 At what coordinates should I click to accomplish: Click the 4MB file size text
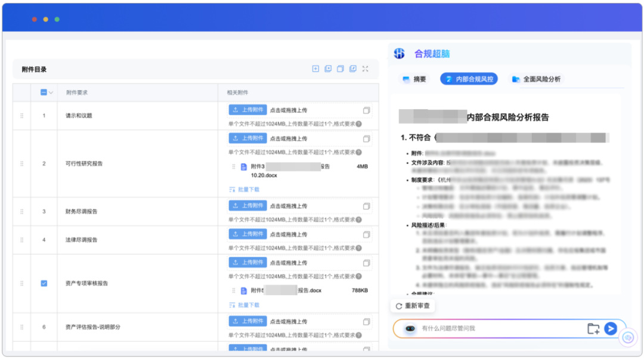363,167
